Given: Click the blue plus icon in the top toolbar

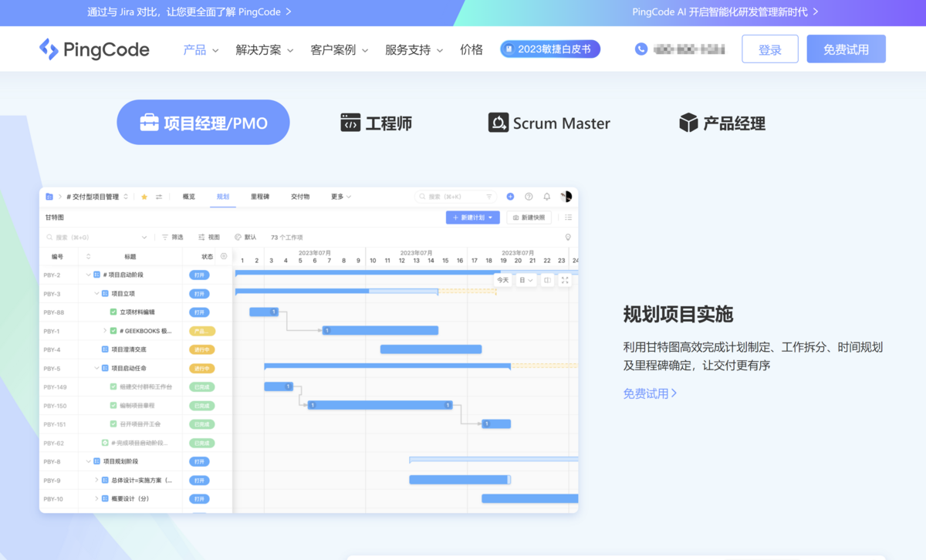Looking at the screenshot, I should tap(510, 197).
